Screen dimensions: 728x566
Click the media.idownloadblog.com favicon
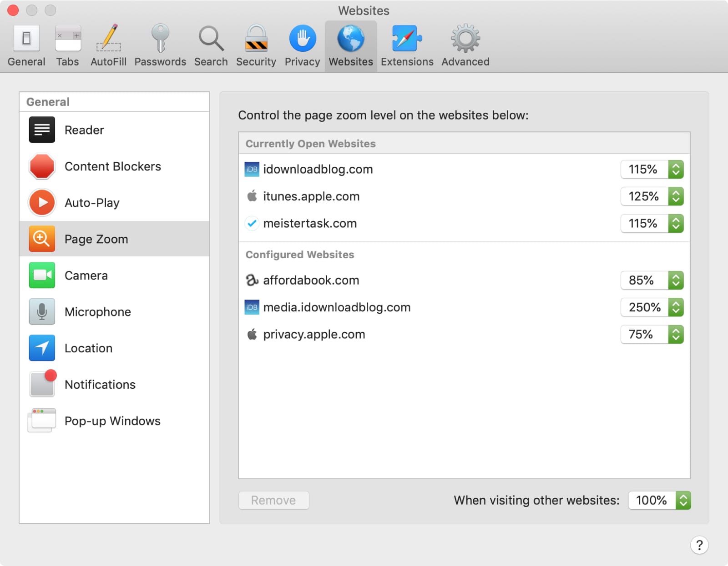[x=252, y=307]
